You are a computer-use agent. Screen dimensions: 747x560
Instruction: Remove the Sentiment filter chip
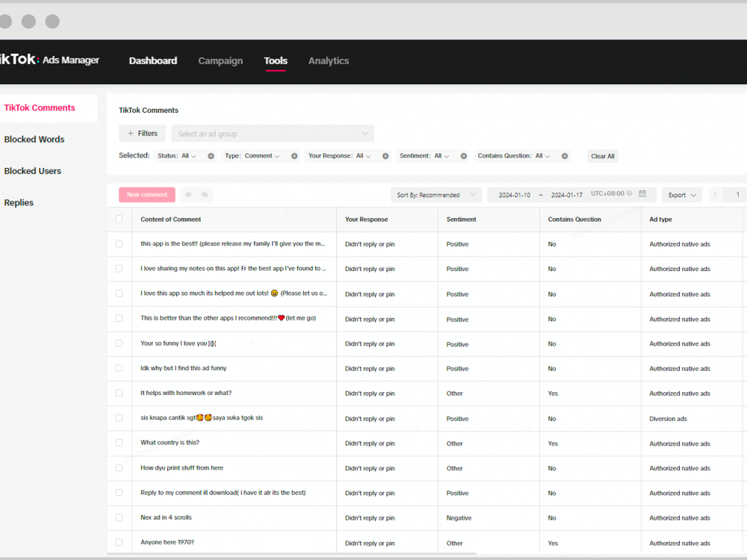coord(464,156)
